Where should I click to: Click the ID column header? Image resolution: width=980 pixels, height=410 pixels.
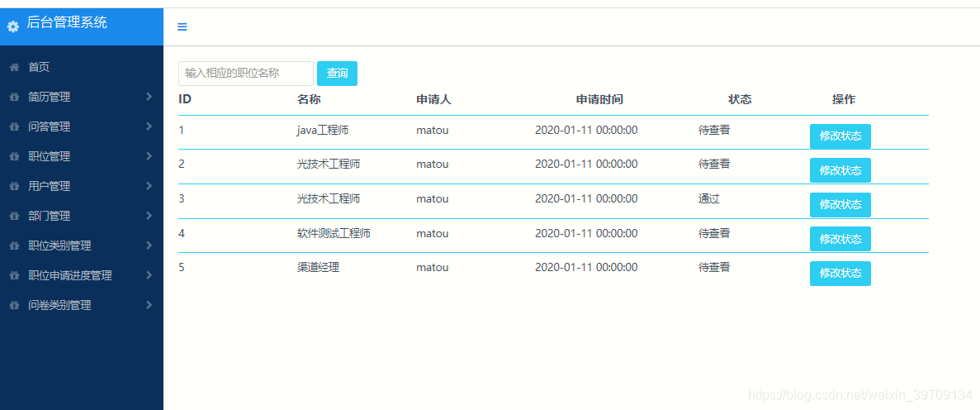click(x=185, y=99)
